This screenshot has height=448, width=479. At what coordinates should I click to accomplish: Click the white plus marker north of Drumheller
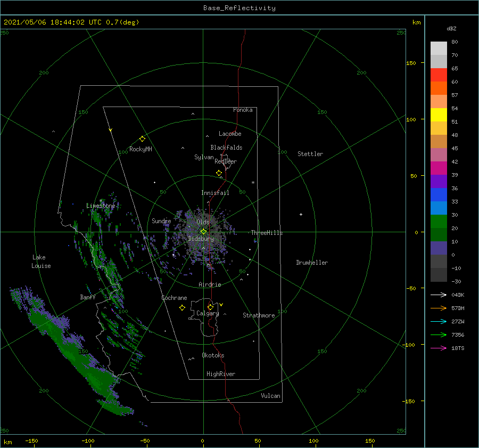(x=301, y=214)
